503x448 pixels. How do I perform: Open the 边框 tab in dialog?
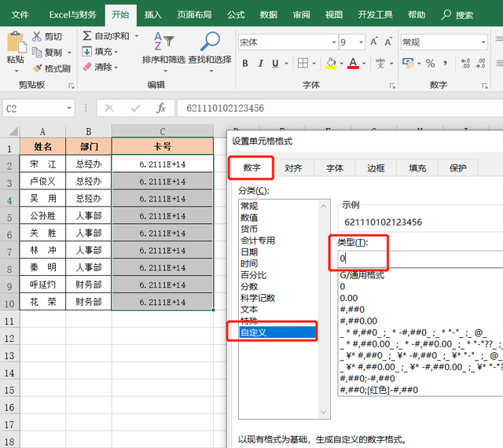click(x=376, y=168)
